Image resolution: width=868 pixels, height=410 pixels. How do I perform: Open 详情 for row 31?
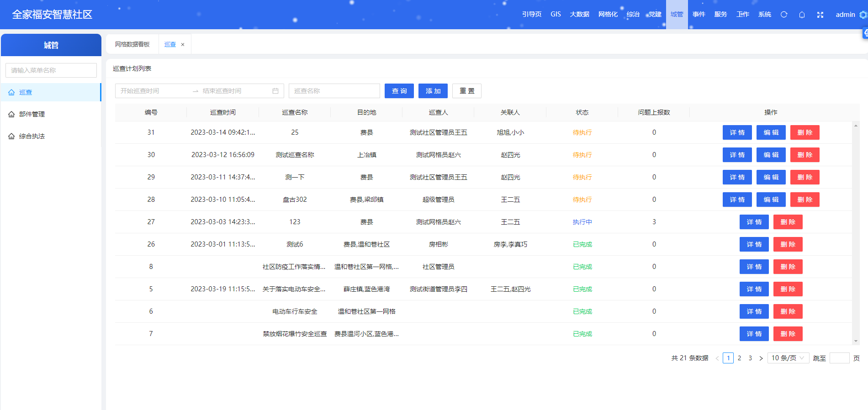737,132
